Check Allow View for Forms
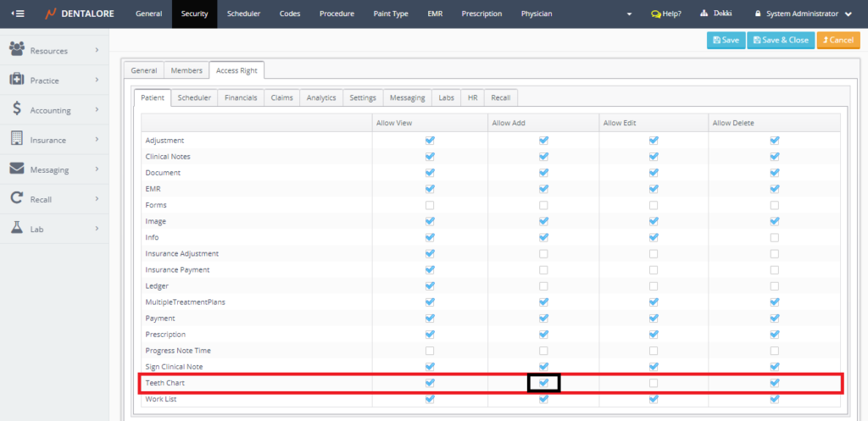868x421 pixels. [430, 205]
